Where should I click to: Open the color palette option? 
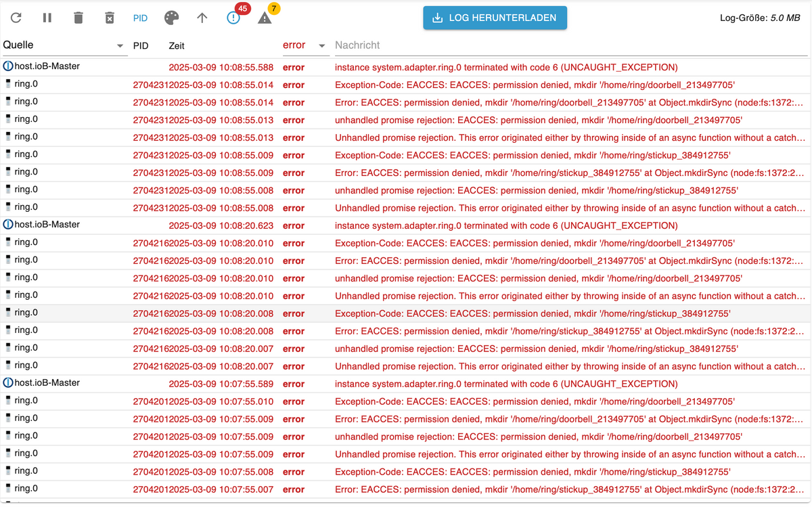(x=172, y=18)
